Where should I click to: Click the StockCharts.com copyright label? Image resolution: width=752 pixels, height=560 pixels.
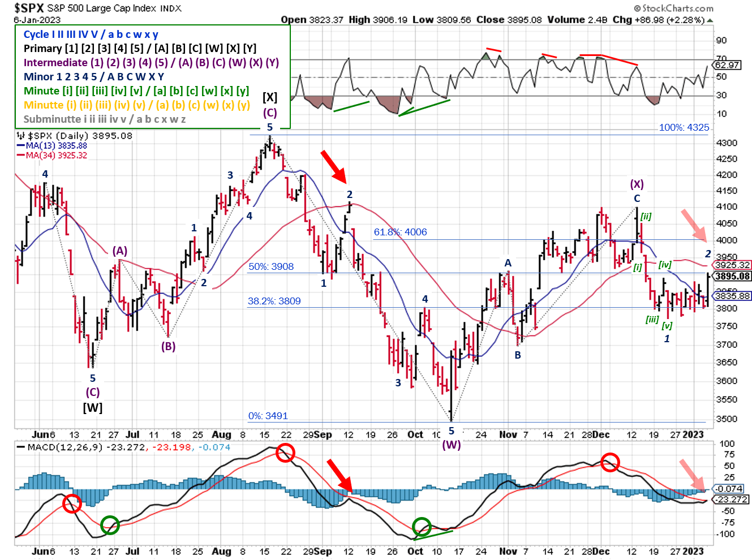[673, 8]
